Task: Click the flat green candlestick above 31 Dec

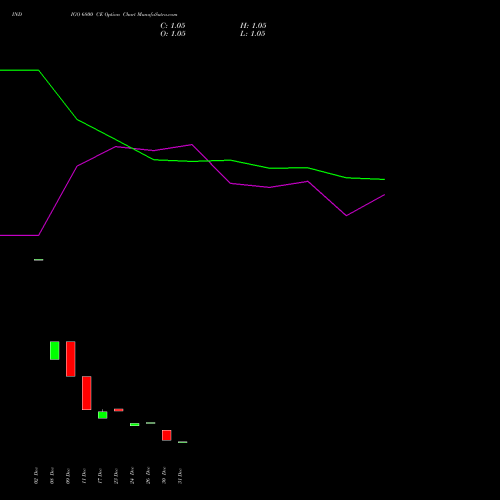Action: (183, 442)
